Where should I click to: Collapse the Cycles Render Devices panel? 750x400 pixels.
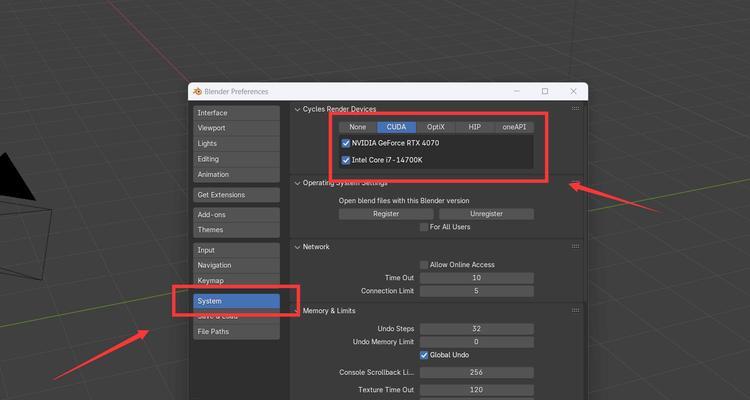298,109
